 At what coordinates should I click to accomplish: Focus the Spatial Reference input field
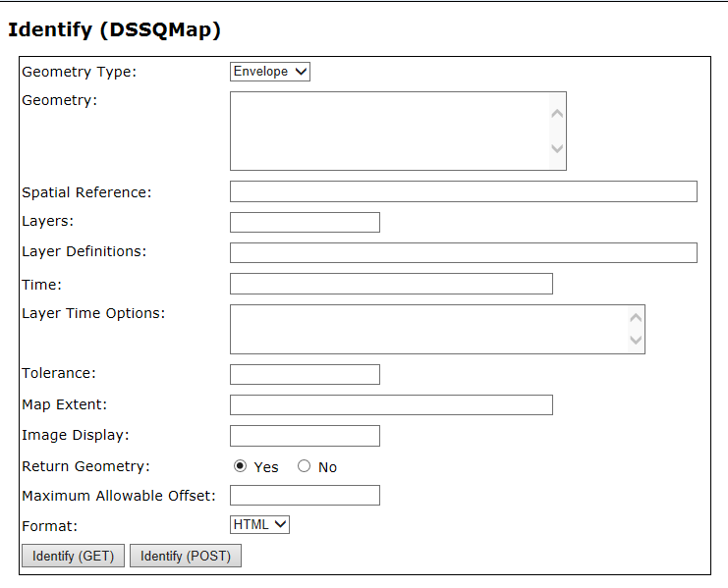pyautogui.click(x=463, y=191)
